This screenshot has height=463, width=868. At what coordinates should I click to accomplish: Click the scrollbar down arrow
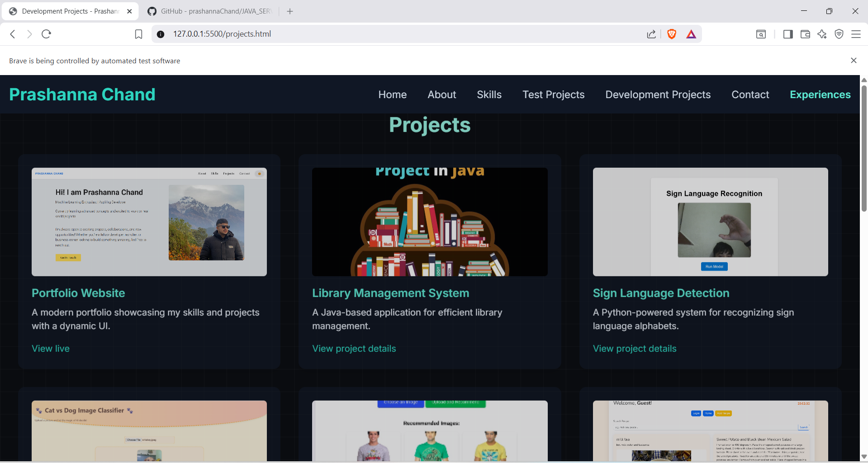tap(864, 457)
